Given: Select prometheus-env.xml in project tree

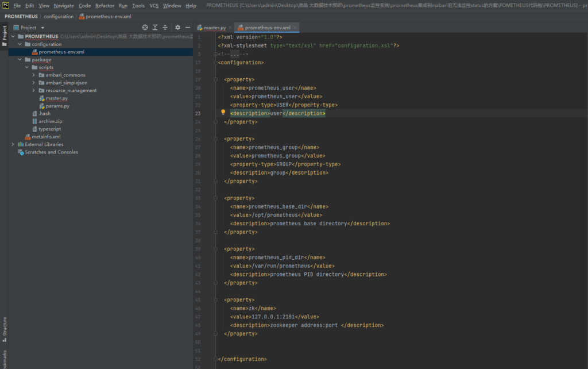Looking at the screenshot, I should (x=61, y=52).
